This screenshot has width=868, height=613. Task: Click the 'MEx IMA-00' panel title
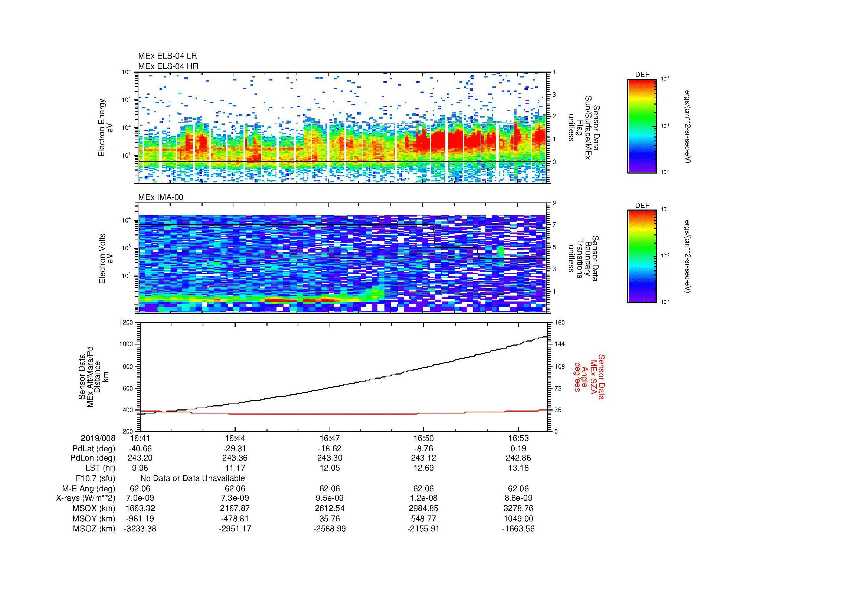(161, 198)
